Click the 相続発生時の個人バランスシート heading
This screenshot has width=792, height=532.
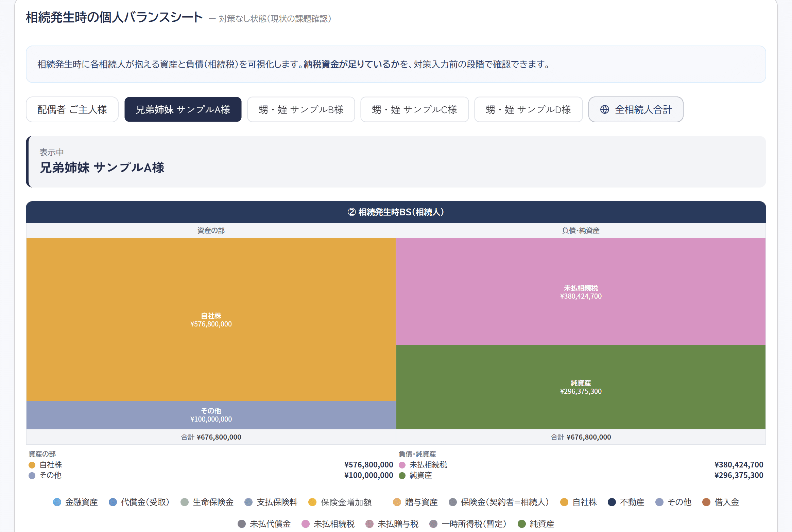115,17
